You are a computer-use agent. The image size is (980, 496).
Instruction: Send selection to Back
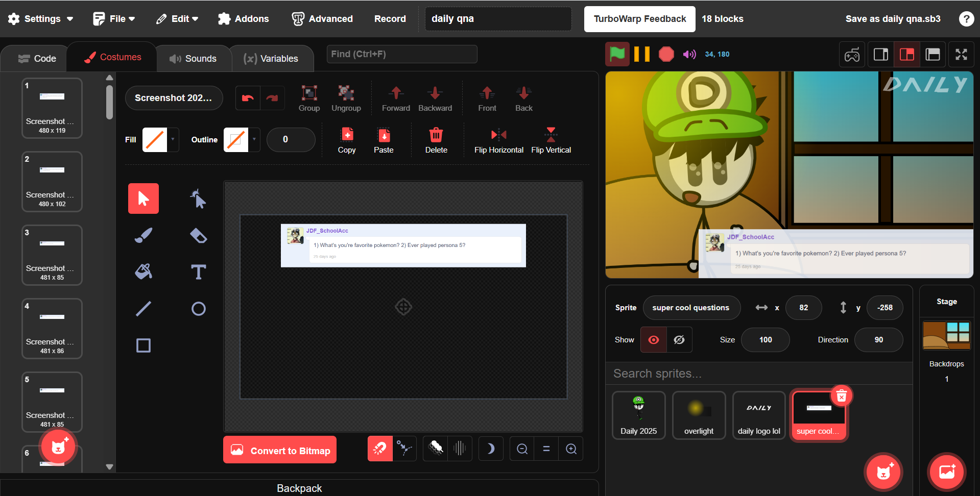click(x=524, y=98)
